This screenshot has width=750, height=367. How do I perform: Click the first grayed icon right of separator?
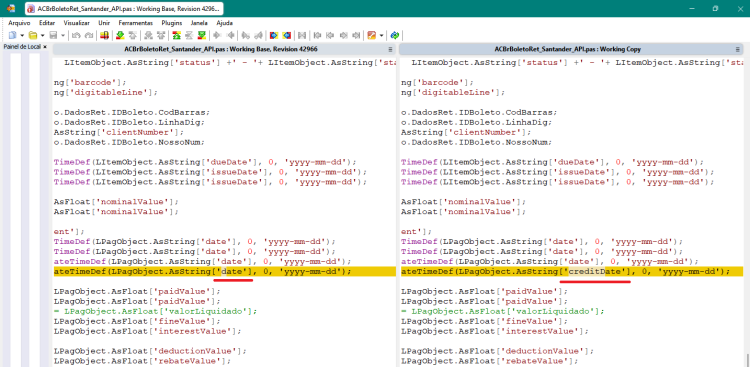[317, 35]
